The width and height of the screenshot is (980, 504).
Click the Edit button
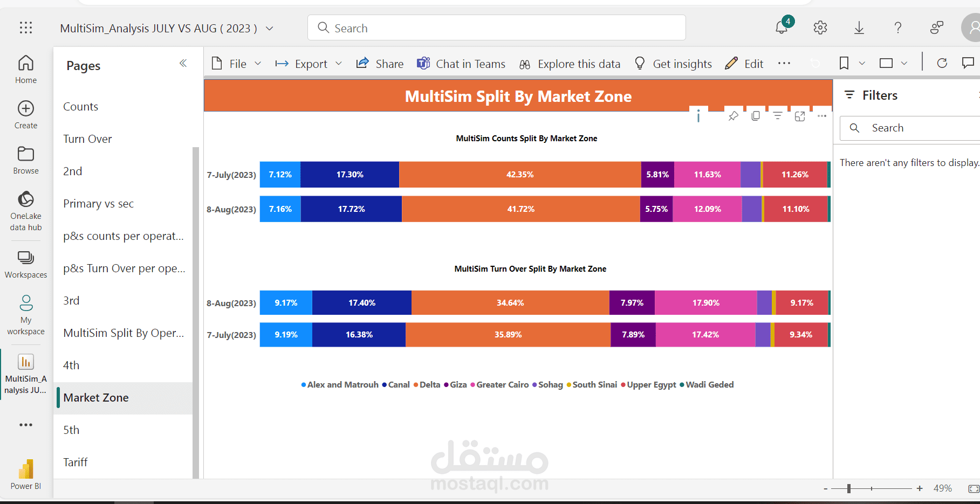[744, 64]
